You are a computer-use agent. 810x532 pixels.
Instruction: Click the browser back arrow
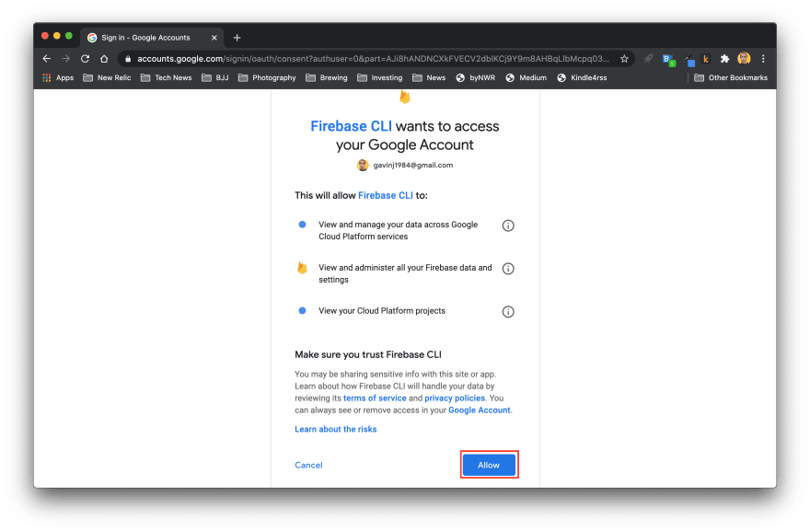coord(47,58)
